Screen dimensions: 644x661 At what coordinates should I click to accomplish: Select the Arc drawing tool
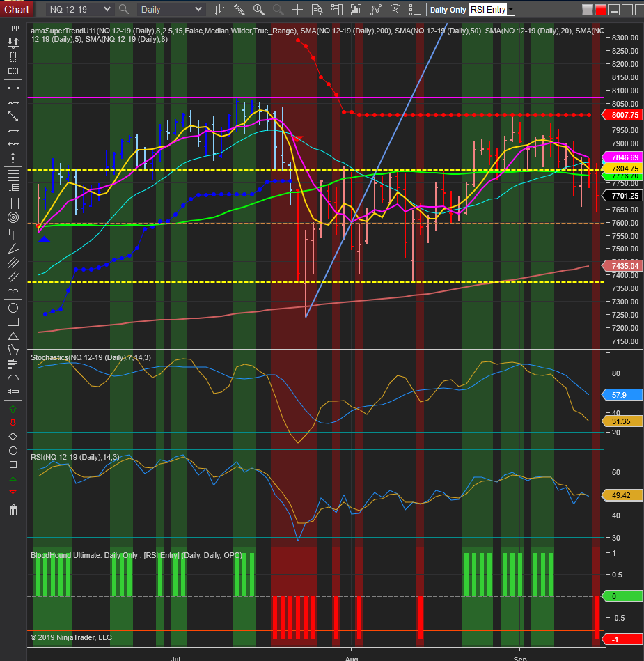(x=13, y=378)
